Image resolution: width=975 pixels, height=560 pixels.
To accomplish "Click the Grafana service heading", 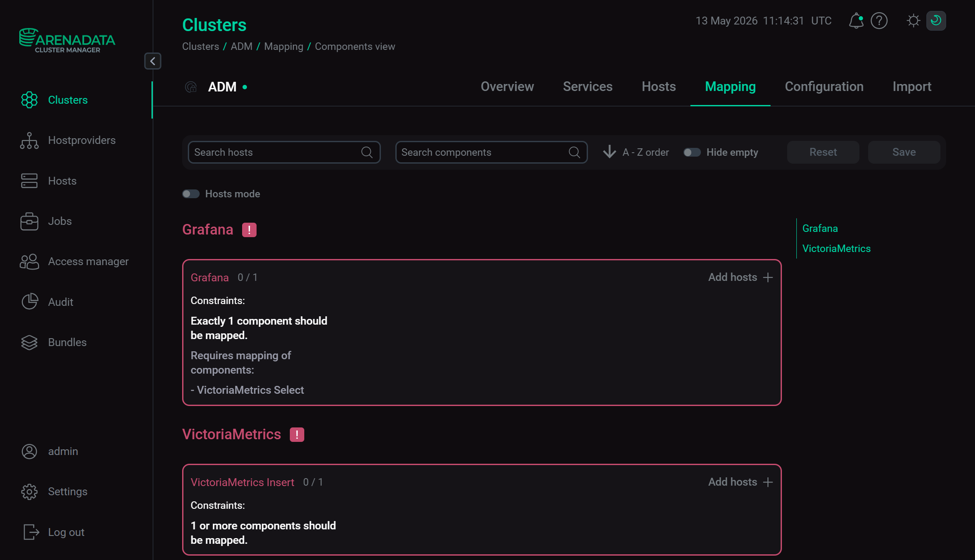I will point(208,230).
